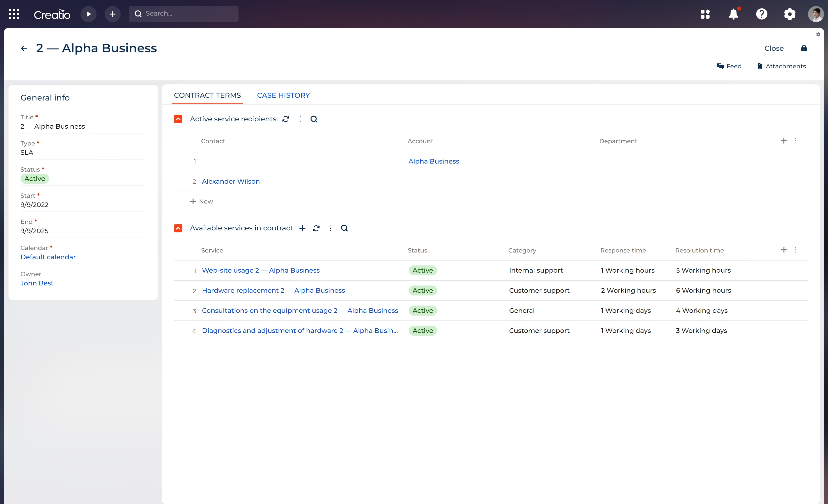Collapse the Available services in contract section
Image resolution: width=828 pixels, height=504 pixels.
click(x=178, y=228)
